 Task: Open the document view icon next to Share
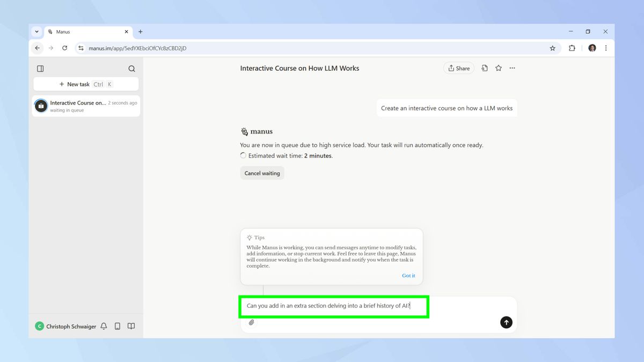pyautogui.click(x=484, y=68)
